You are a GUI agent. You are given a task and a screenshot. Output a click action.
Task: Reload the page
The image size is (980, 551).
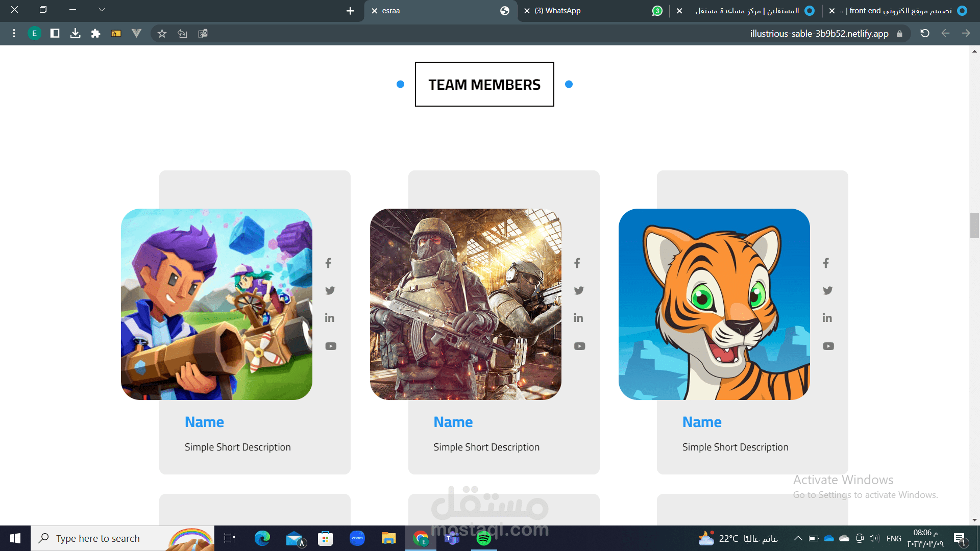point(924,33)
